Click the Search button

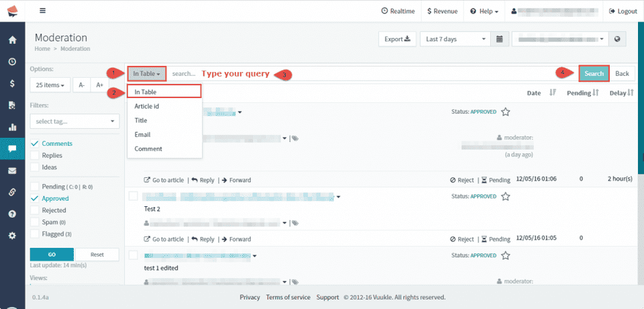pyautogui.click(x=594, y=73)
